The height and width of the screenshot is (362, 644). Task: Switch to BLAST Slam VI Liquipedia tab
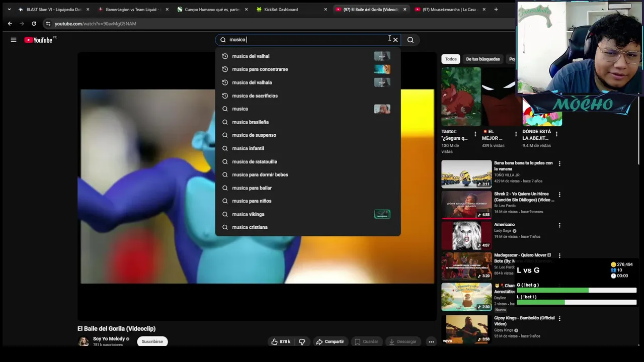54,9
